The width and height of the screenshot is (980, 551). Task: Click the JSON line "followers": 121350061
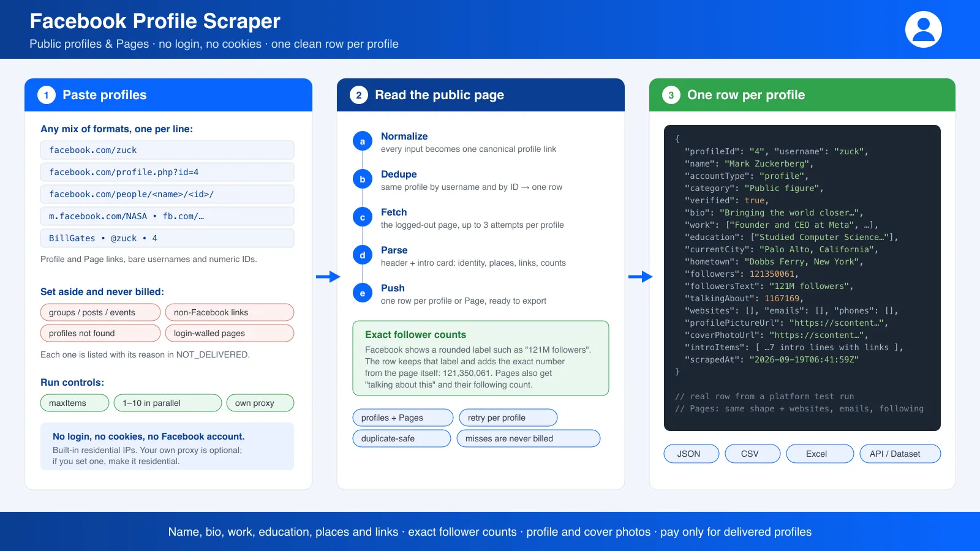(x=742, y=274)
